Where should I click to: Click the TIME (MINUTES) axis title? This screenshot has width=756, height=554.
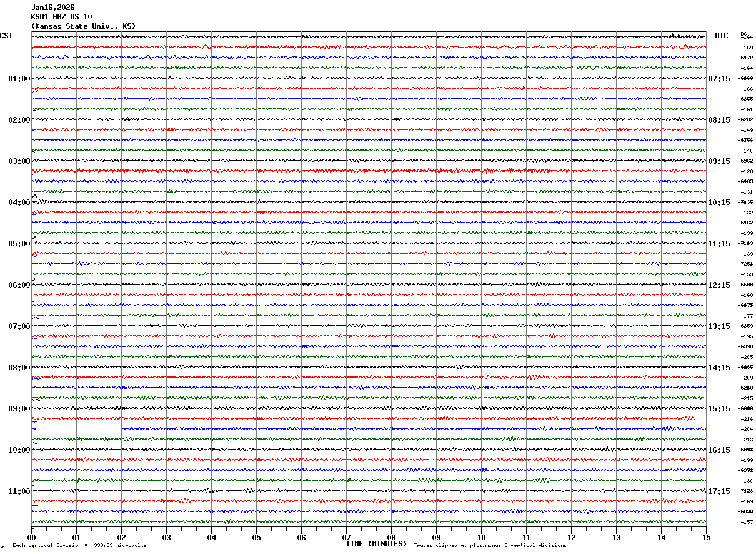(x=376, y=544)
